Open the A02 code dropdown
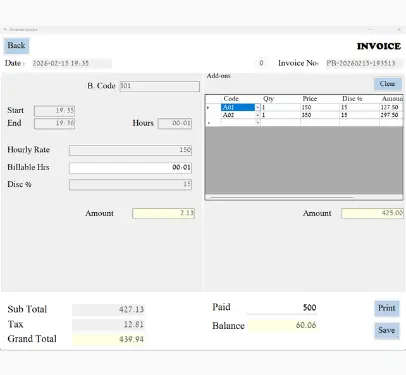The image size is (406, 375). [x=257, y=115]
